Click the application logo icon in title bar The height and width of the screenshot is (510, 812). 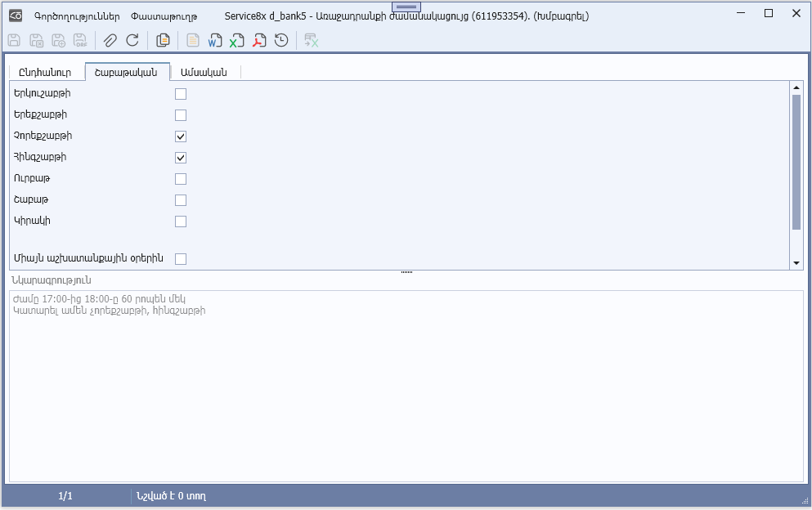pos(15,16)
